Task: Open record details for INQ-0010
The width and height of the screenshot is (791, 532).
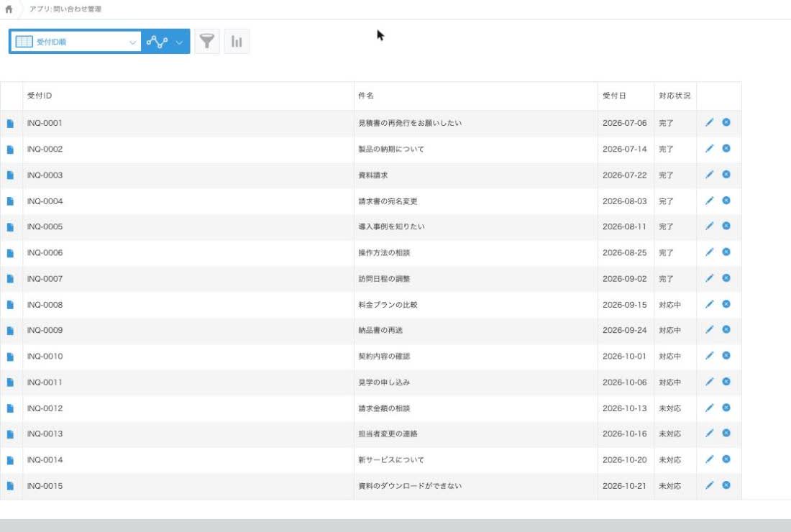Action: [x=10, y=357]
